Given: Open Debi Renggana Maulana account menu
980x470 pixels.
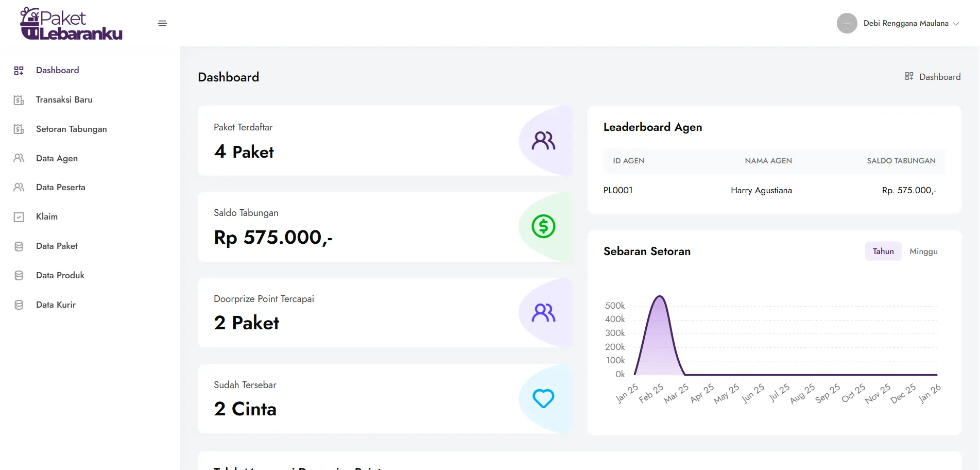Looking at the screenshot, I should click(x=905, y=23).
